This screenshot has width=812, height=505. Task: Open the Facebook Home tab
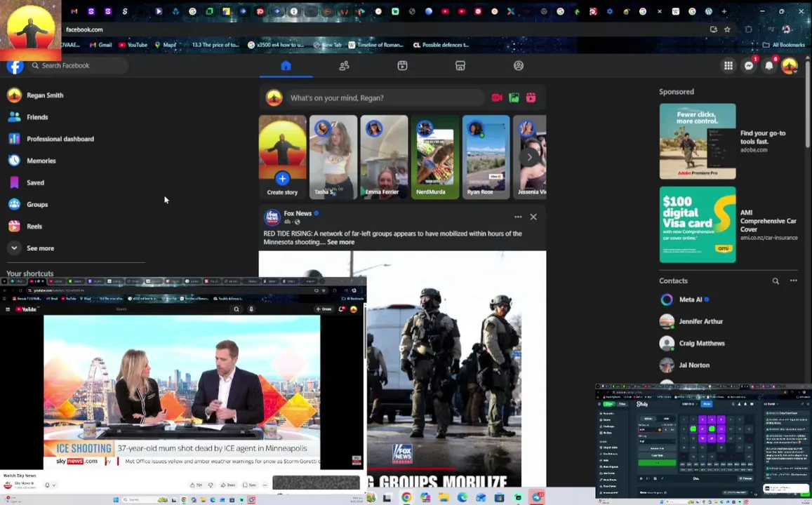286,66
